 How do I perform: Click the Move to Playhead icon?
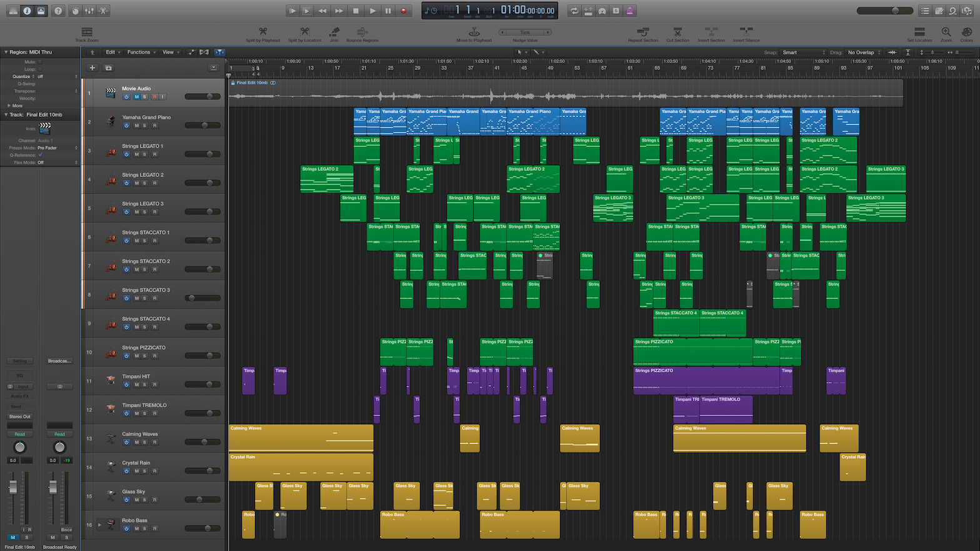474,31
